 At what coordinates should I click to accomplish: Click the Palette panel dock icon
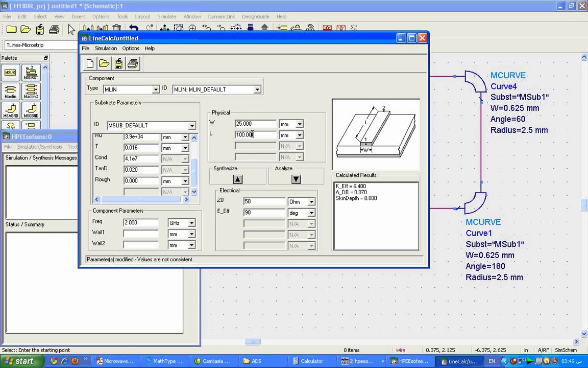point(46,58)
